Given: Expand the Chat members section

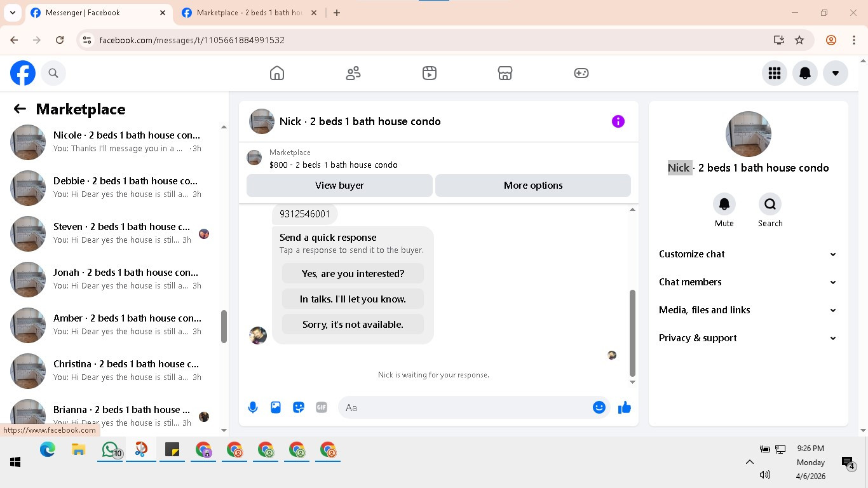Looking at the screenshot, I should tap(749, 282).
